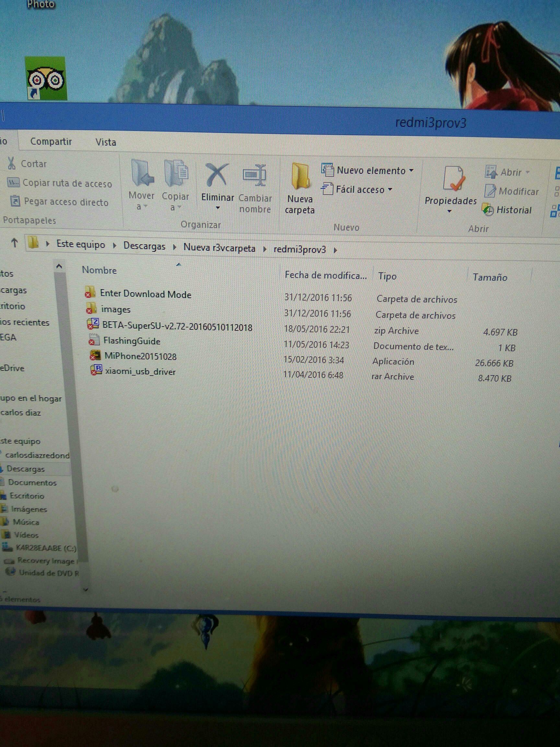Select the xiaomi_usb_driver rar icon

[96, 371]
